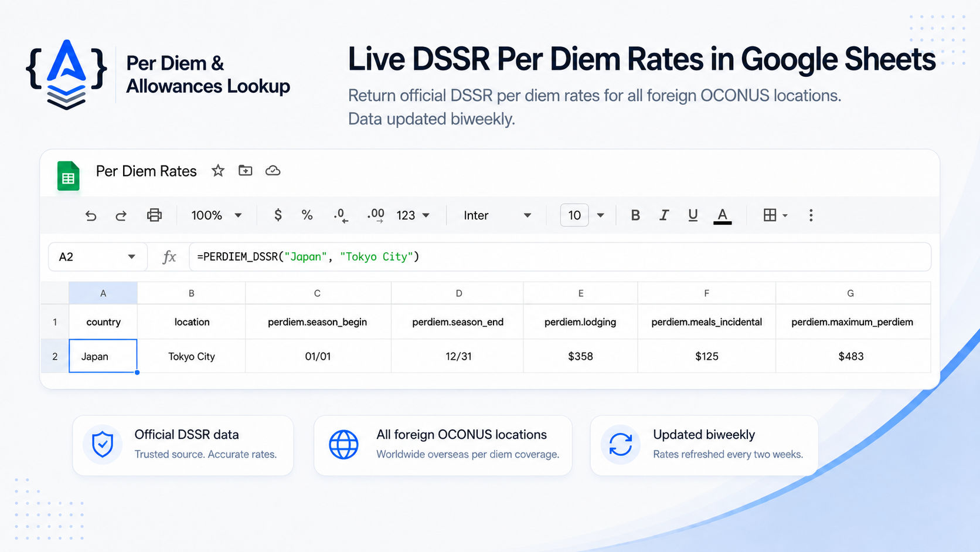980x552 pixels.
Task: Select column F header
Action: [x=707, y=293]
